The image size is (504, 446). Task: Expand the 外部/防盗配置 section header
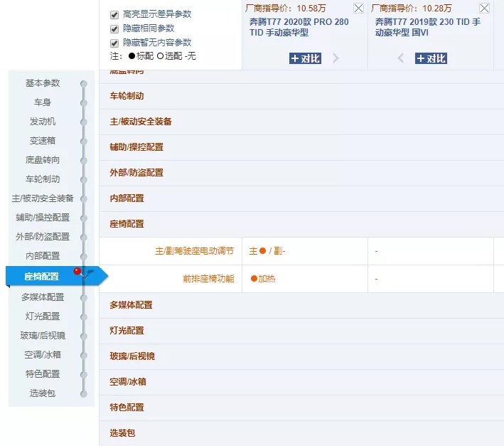[x=301, y=174]
